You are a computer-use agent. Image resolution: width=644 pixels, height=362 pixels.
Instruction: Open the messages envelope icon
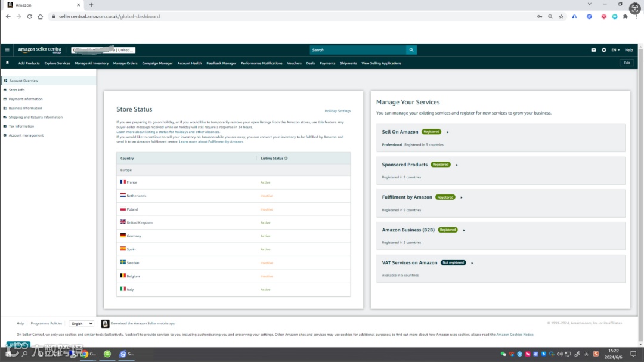(593, 50)
